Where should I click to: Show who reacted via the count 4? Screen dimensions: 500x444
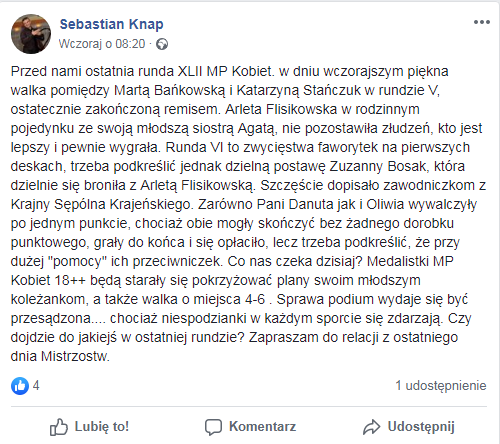click(x=36, y=386)
